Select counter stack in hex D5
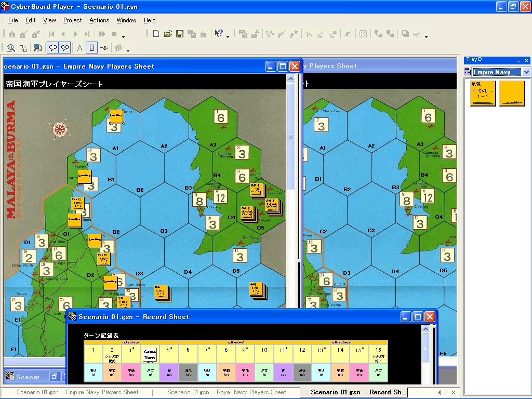 pos(258,291)
